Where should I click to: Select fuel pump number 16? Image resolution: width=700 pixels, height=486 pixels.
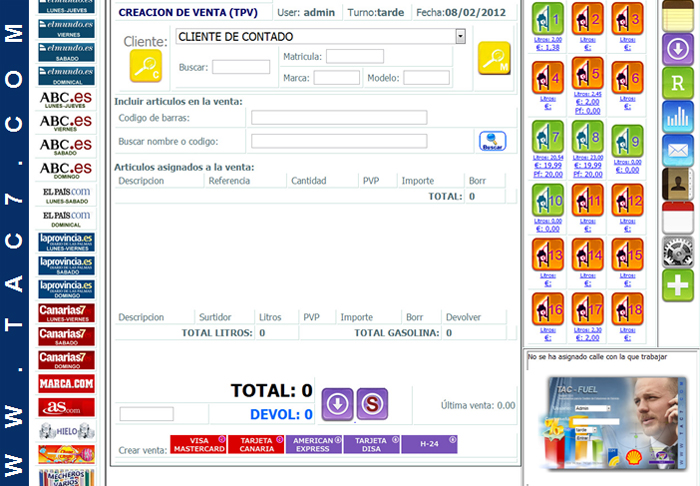pos(547,309)
